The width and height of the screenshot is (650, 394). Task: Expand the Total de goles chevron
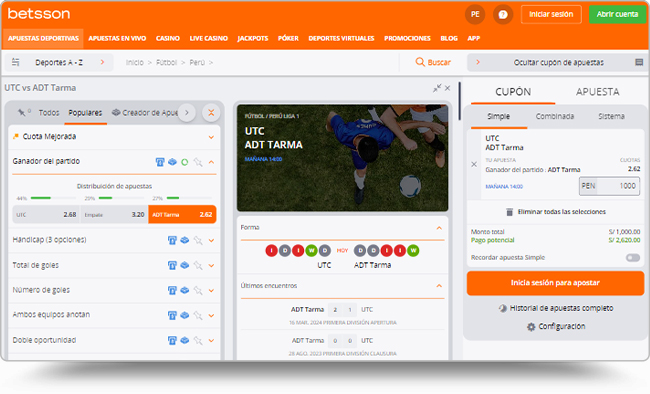click(x=211, y=265)
